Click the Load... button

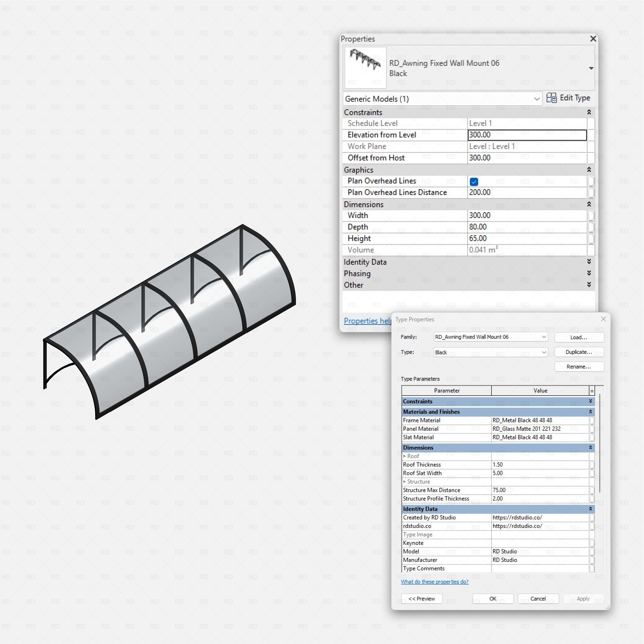coord(579,337)
